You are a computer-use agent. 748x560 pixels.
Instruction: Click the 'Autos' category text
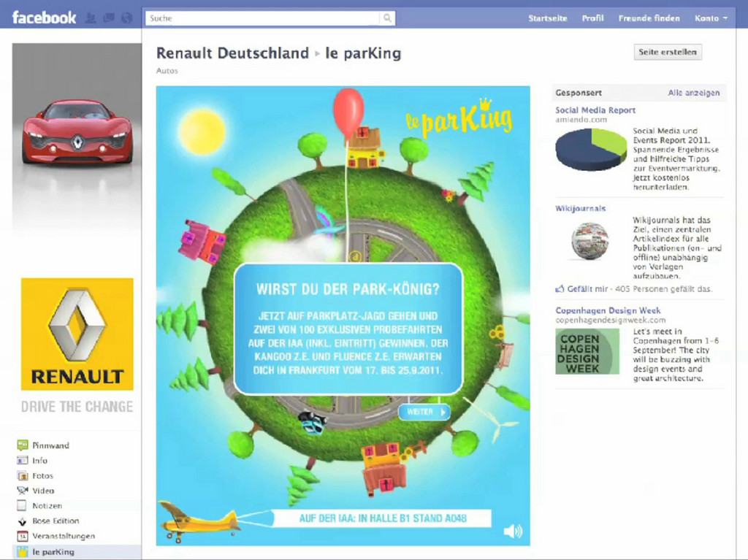[x=167, y=71]
